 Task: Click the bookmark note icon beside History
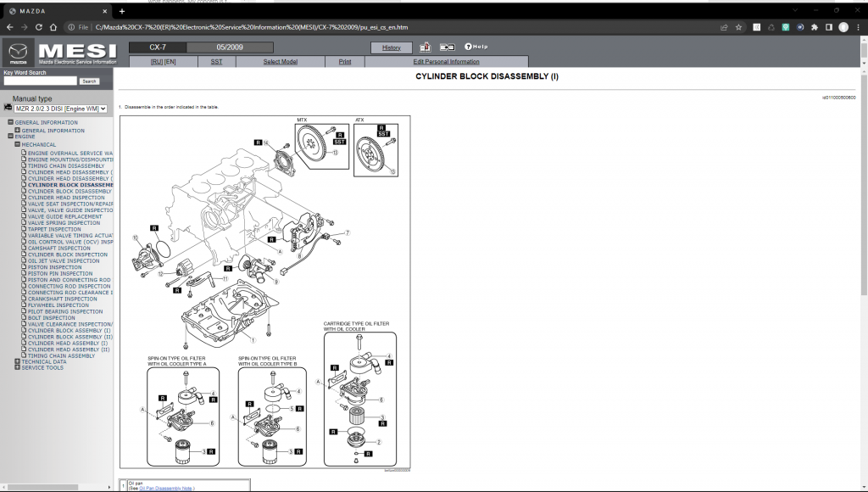(424, 47)
